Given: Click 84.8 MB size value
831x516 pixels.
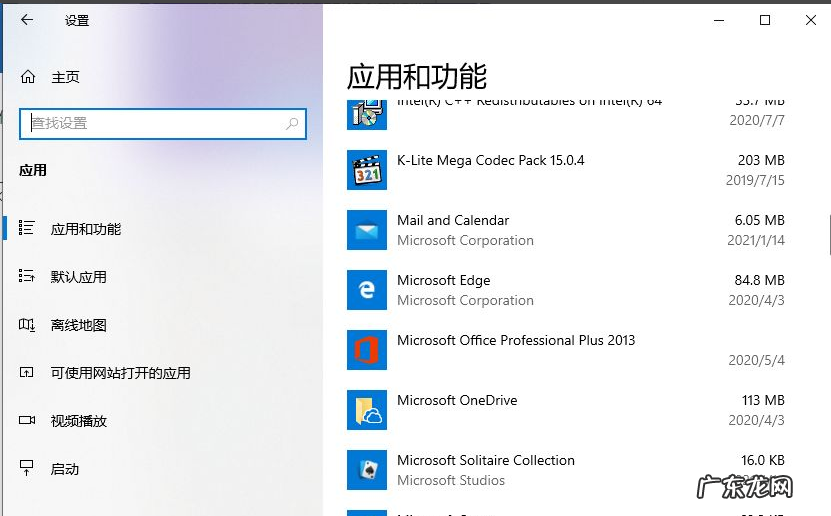Looking at the screenshot, I should pos(759,280).
